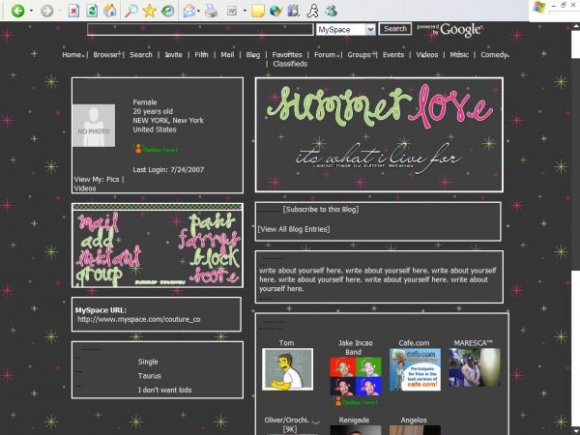Screen dimensions: 580x435
Task: Open Tom's friend profile picture
Action: pos(287,369)
